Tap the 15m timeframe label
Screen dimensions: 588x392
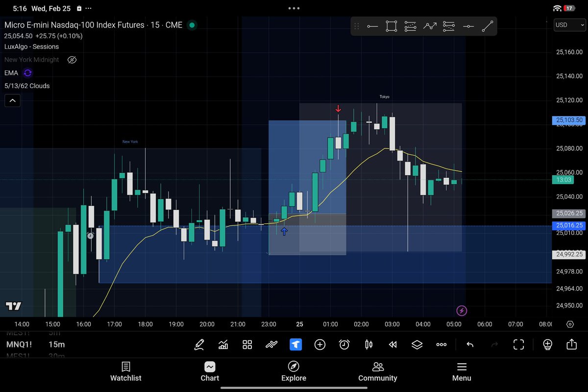[x=56, y=345]
